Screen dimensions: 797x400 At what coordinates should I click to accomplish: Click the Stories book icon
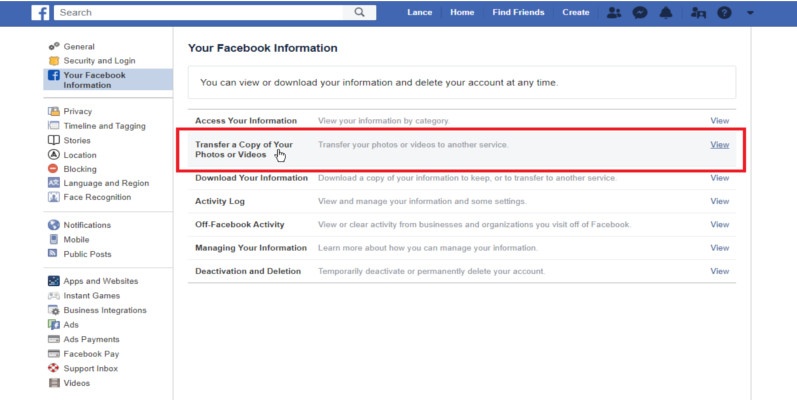(x=54, y=140)
